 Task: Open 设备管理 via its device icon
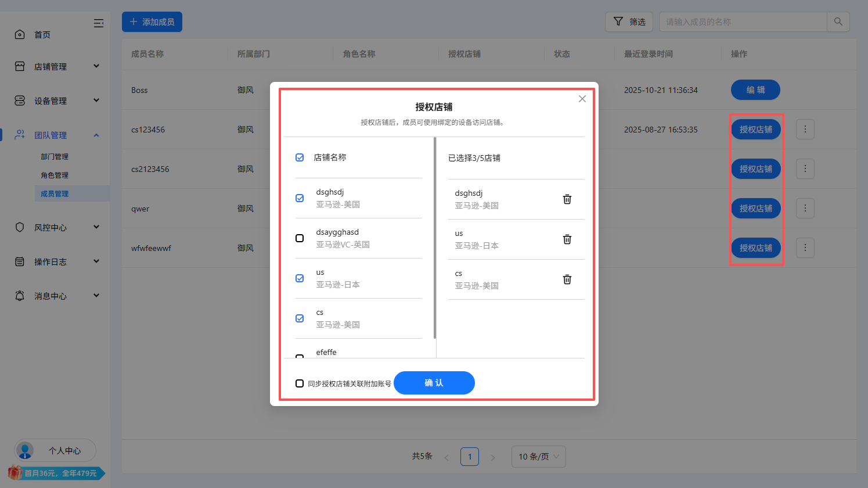click(x=20, y=100)
